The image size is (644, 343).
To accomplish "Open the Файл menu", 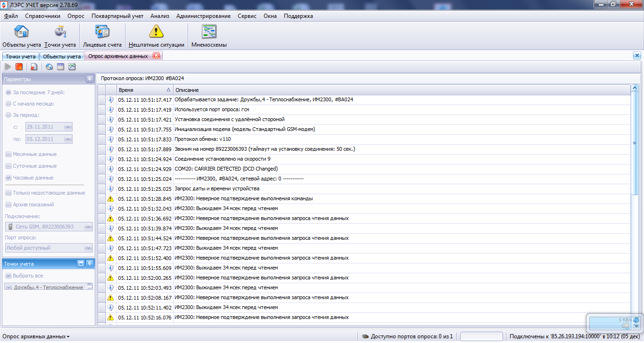I will coord(11,16).
